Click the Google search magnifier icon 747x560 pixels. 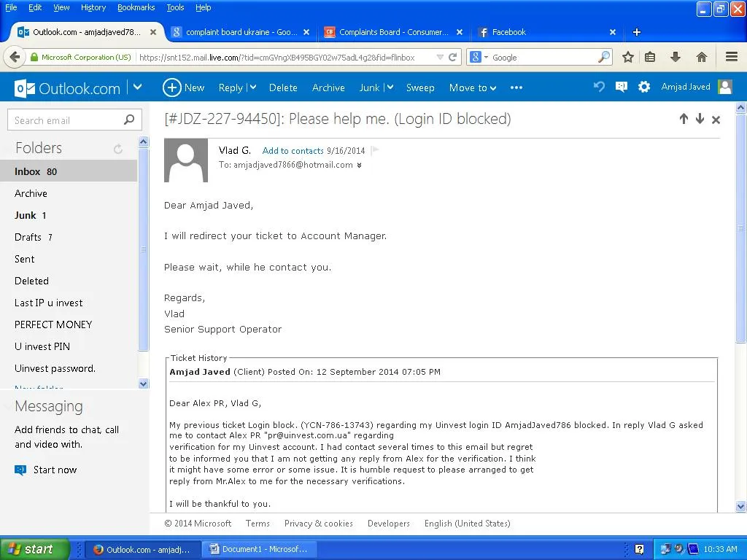click(x=603, y=57)
